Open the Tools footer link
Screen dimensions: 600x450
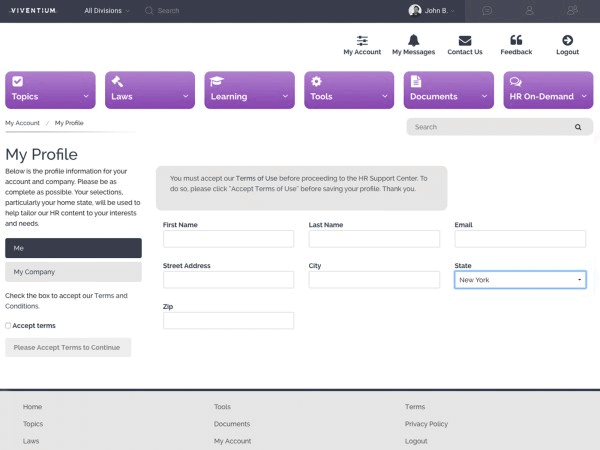click(222, 407)
